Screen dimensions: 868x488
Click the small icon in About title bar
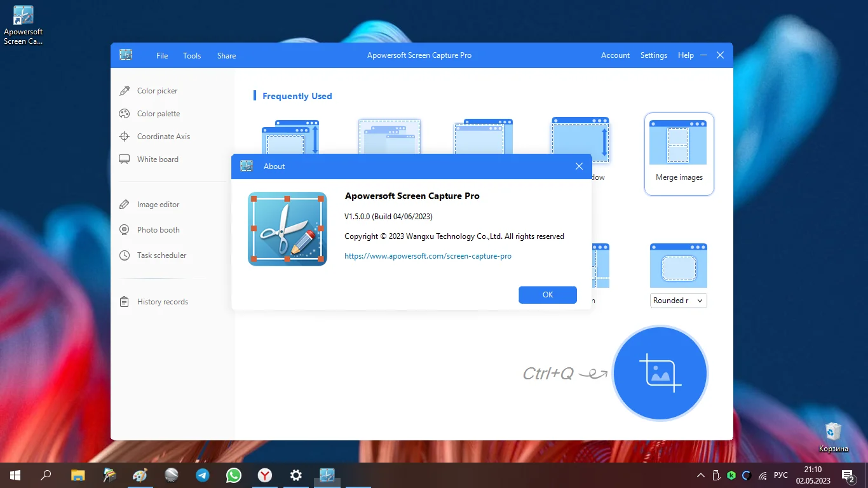click(247, 166)
